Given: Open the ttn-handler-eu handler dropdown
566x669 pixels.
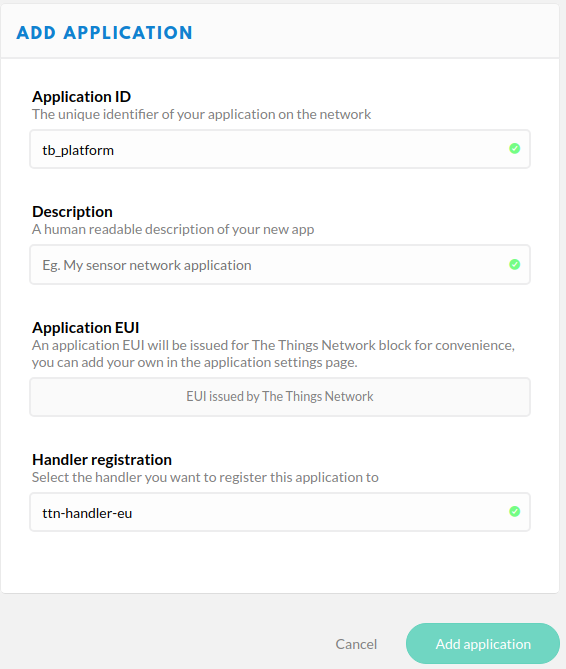Looking at the screenshot, I should (x=280, y=512).
